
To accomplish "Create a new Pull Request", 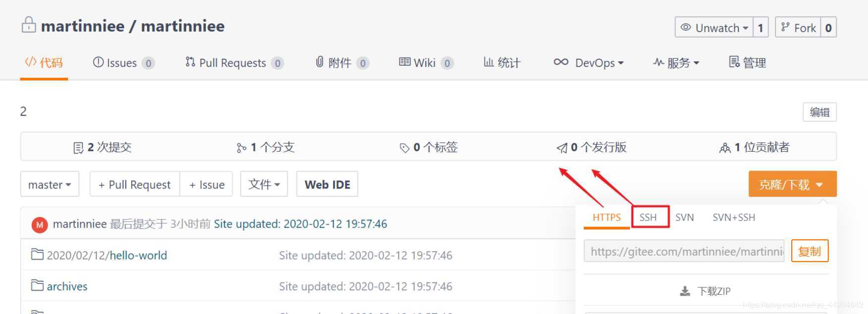I will (x=135, y=184).
